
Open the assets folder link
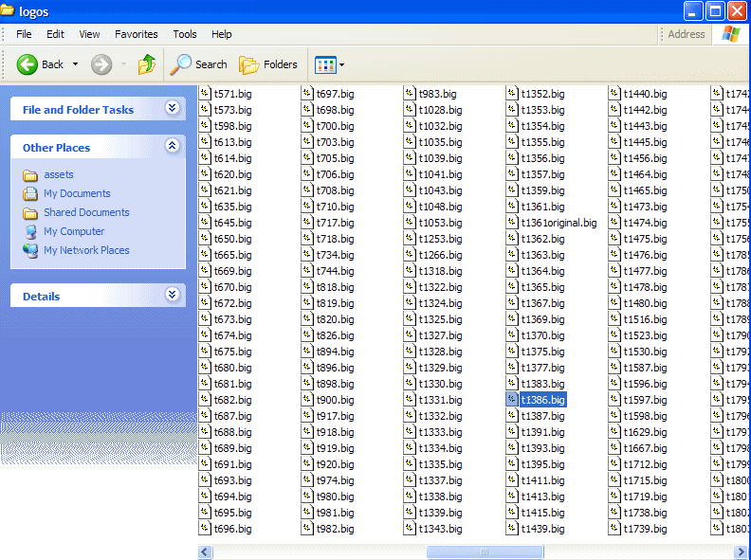[58, 174]
